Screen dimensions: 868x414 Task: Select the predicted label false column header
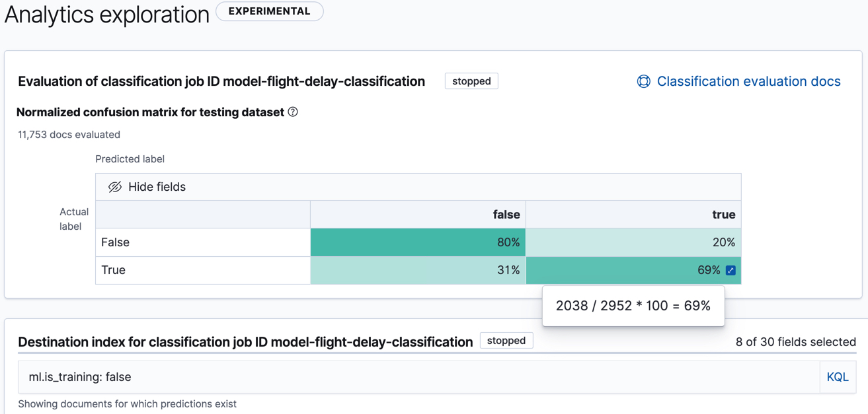point(506,214)
